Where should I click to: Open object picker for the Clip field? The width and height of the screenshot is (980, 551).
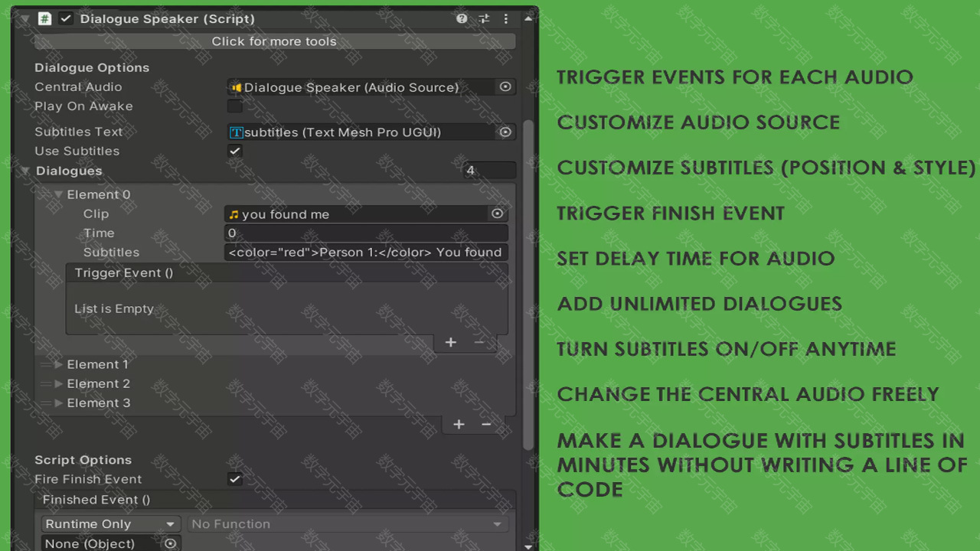(x=498, y=214)
